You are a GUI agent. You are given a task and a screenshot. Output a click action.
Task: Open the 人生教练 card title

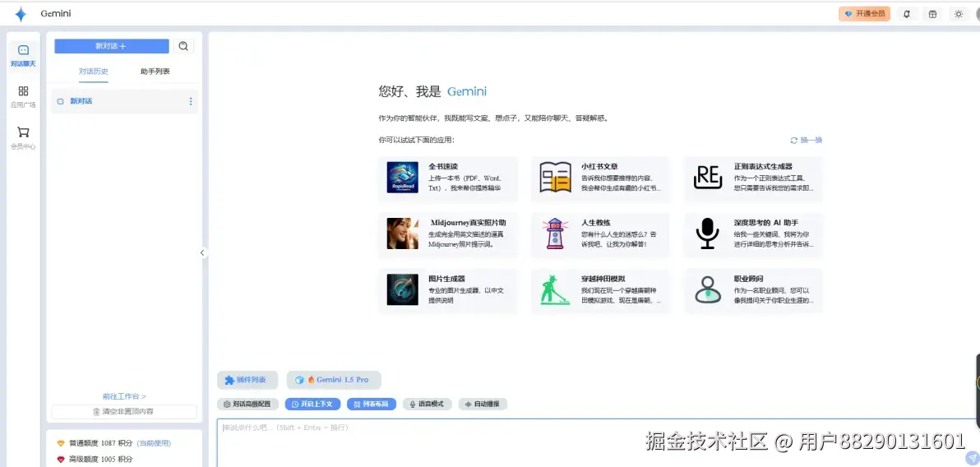click(595, 223)
